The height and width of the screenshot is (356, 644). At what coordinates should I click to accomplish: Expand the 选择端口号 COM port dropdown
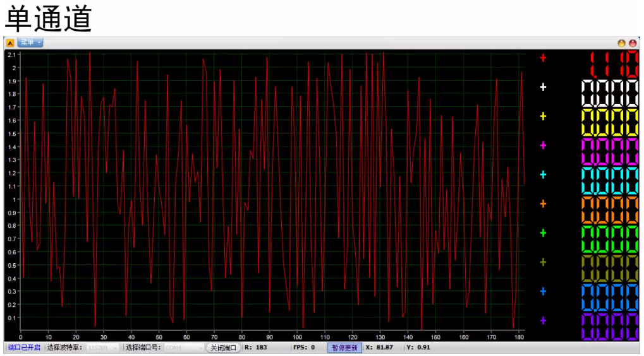[x=184, y=348]
